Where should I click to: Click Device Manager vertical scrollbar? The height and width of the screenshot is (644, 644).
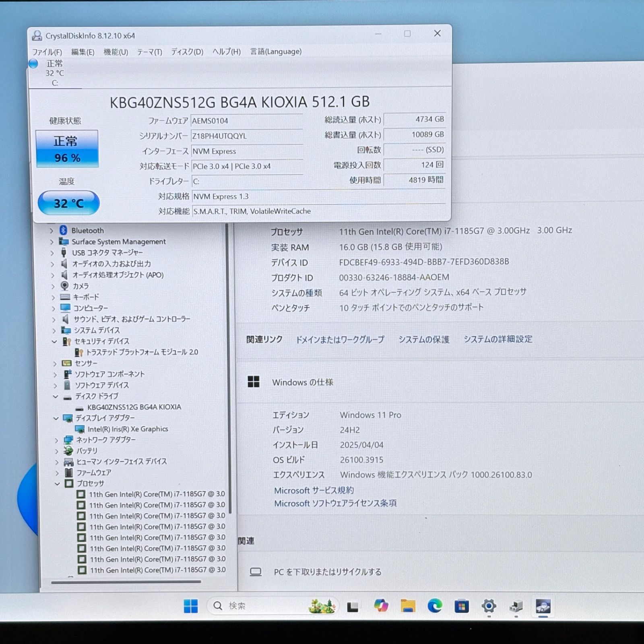click(x=229, y=368)
